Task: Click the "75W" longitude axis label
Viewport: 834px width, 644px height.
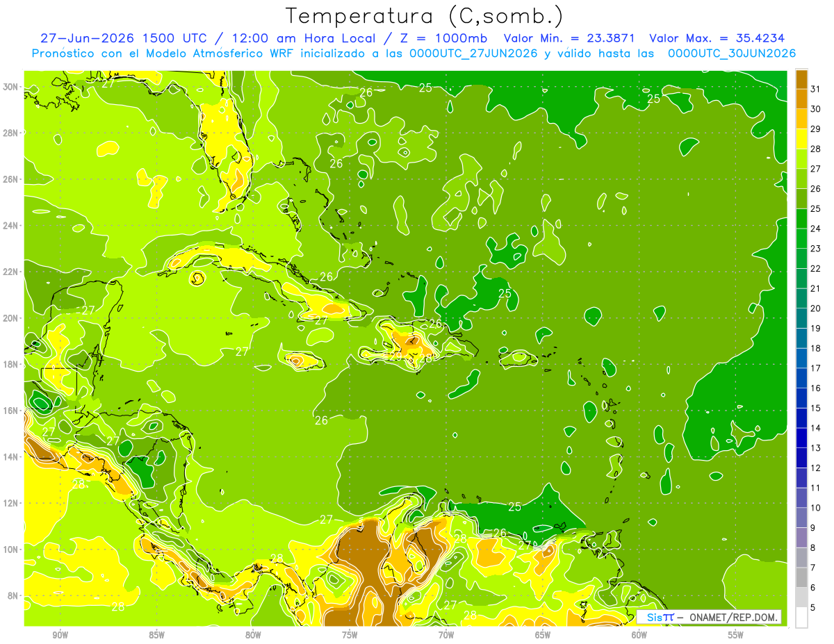Action: pyautogui.click(x=350, y=635)
